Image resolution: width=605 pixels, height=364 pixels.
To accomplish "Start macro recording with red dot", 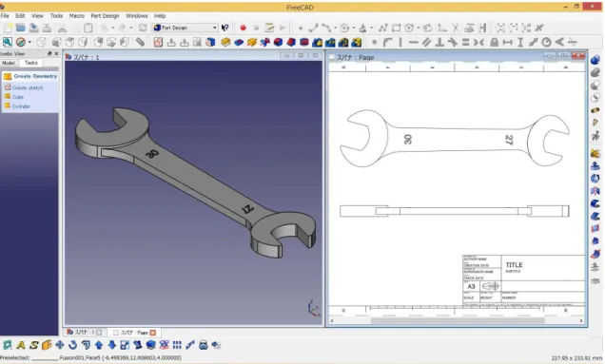I will (244, 28).
